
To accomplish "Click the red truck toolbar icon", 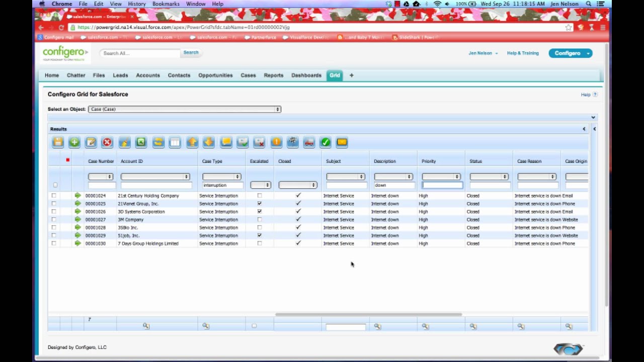I will coord(309,142).
